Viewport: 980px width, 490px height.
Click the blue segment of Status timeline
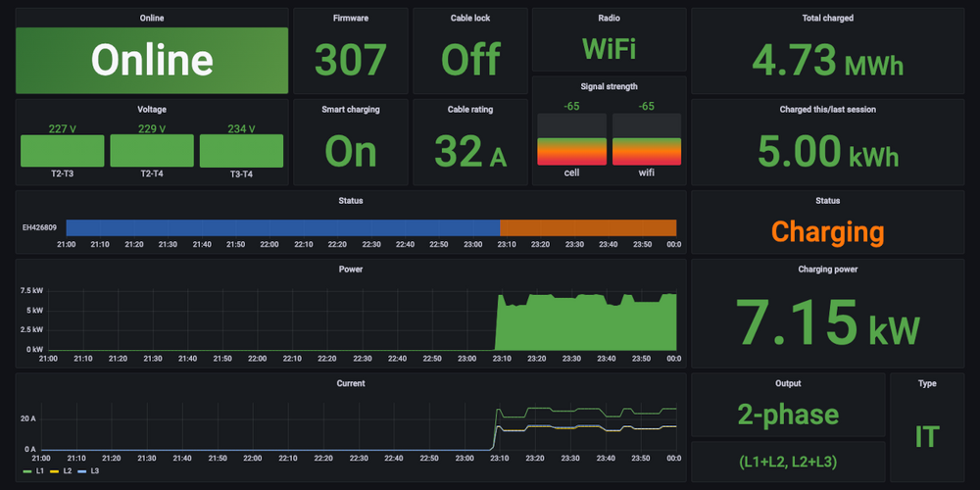point(282,227)
